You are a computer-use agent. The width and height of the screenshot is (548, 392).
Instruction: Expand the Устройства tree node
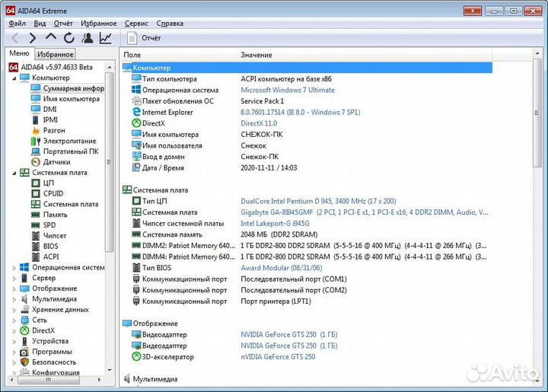(x=14, y=341)
